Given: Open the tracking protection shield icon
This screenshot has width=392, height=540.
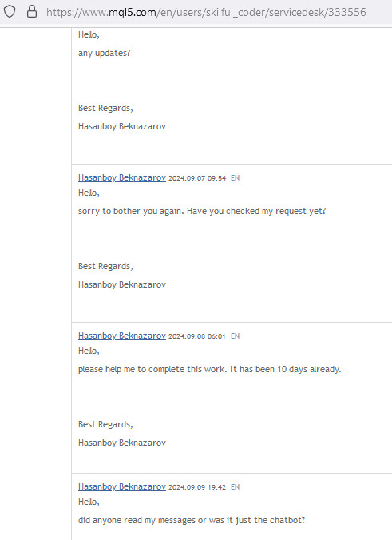Looking at the screenshot, I should [x=10, y=12].
